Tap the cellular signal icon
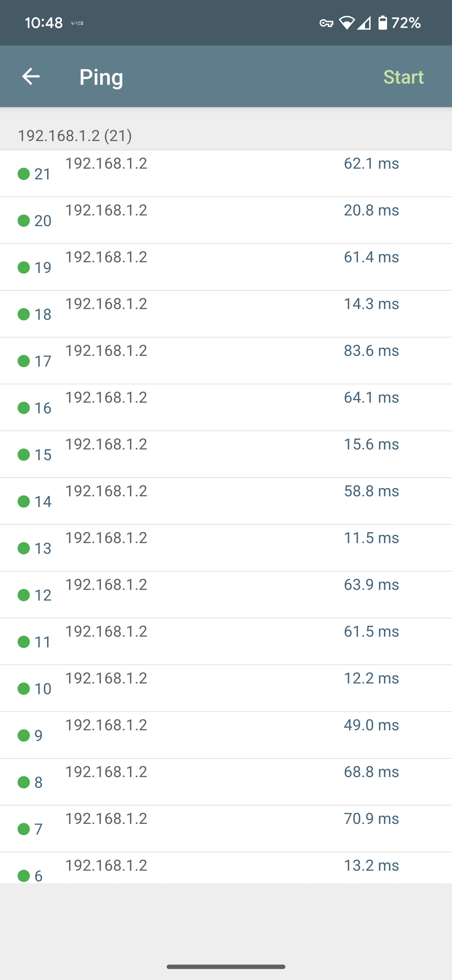Screen dimensions: 452x980 364,23
